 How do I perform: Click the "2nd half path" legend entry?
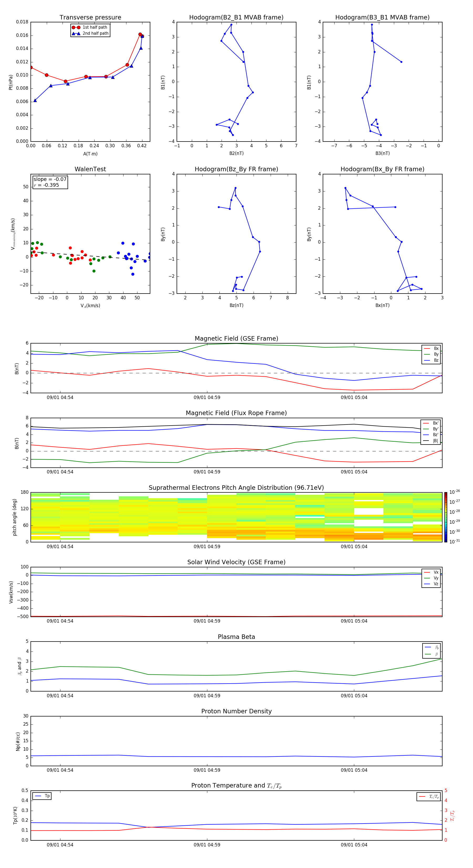pos(90,33)
